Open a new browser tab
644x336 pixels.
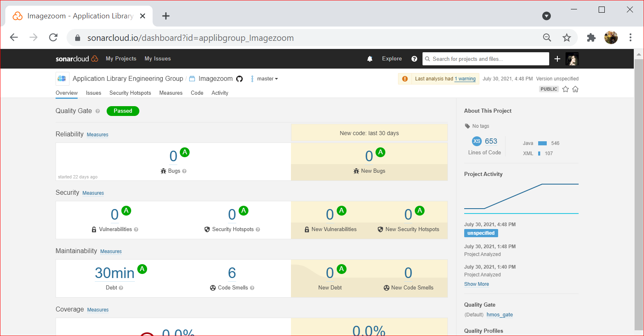[166, 16]
